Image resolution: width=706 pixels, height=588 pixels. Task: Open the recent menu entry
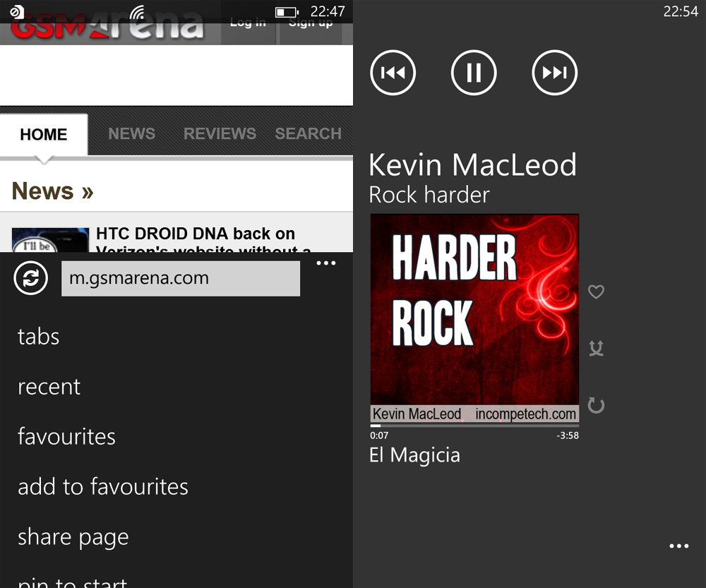(x=49, y=387)
